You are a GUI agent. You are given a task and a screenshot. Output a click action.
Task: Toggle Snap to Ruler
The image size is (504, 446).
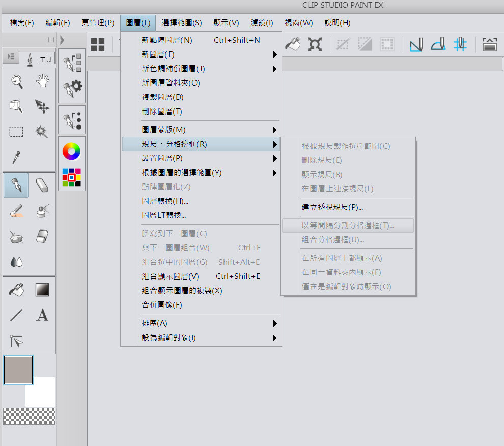(x=416, y=44)
